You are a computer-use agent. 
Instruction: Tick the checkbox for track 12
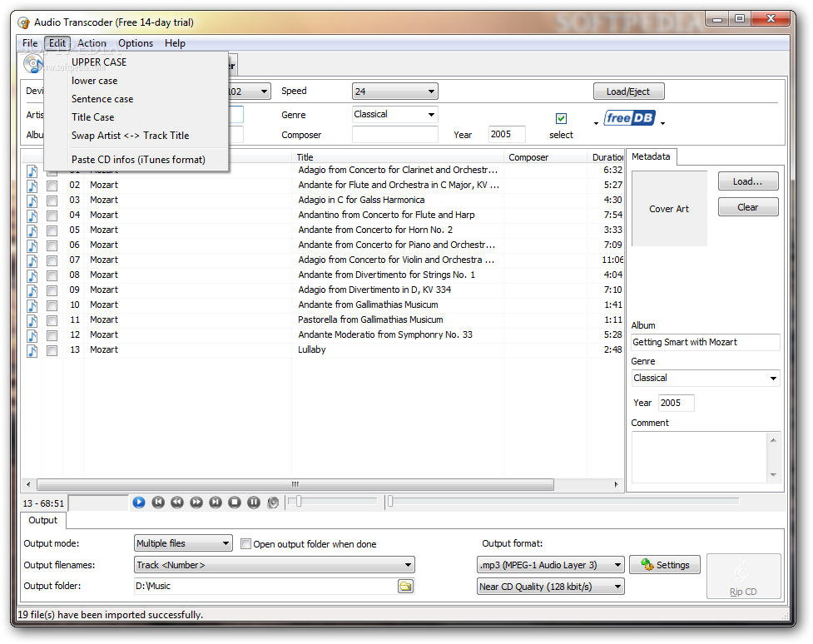[x=52, y=335]
